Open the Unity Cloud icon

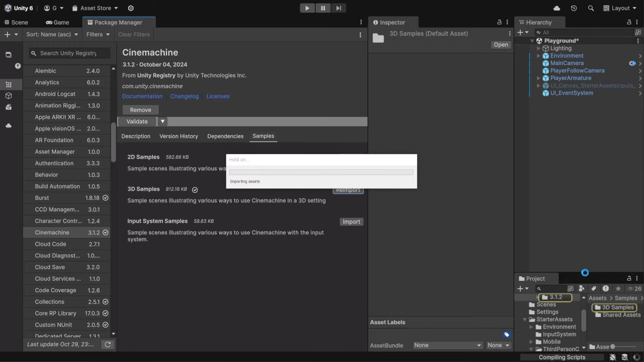tap(557, 8)
